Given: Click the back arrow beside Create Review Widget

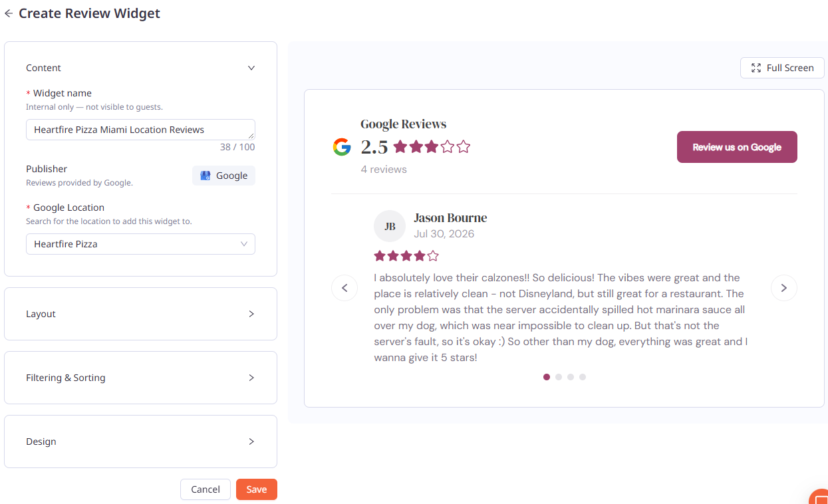Looking at the screenshot, I should (x=9, y=13).
